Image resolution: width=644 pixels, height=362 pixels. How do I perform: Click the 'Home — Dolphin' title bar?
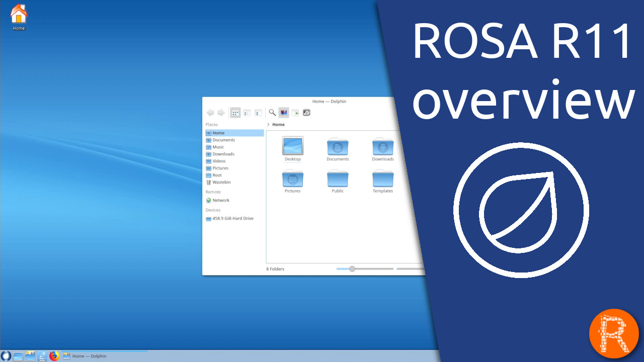(329, 101)
